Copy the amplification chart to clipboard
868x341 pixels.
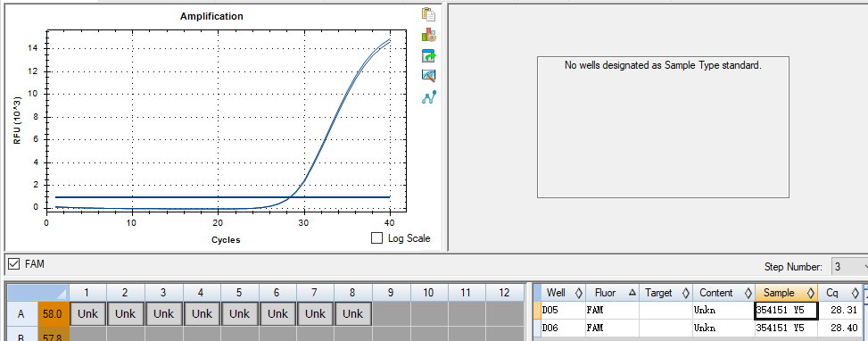point(428,14)
